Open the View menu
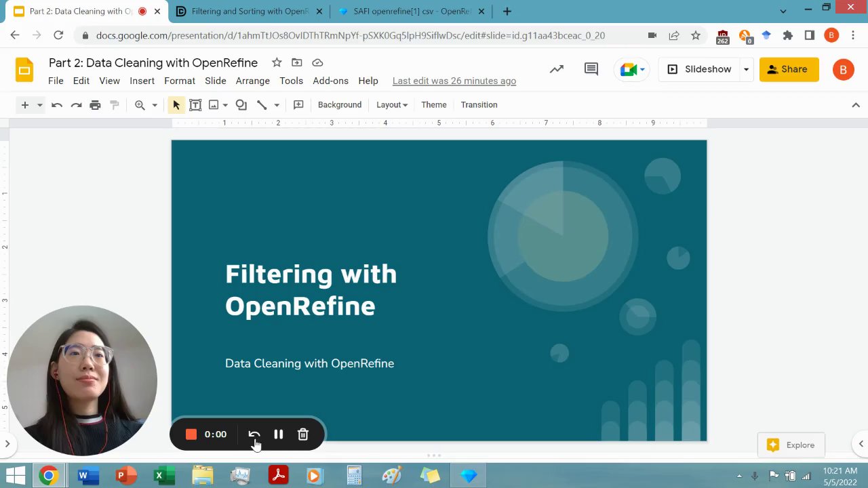This screenshot has width=868, height=488. (109, 81)
